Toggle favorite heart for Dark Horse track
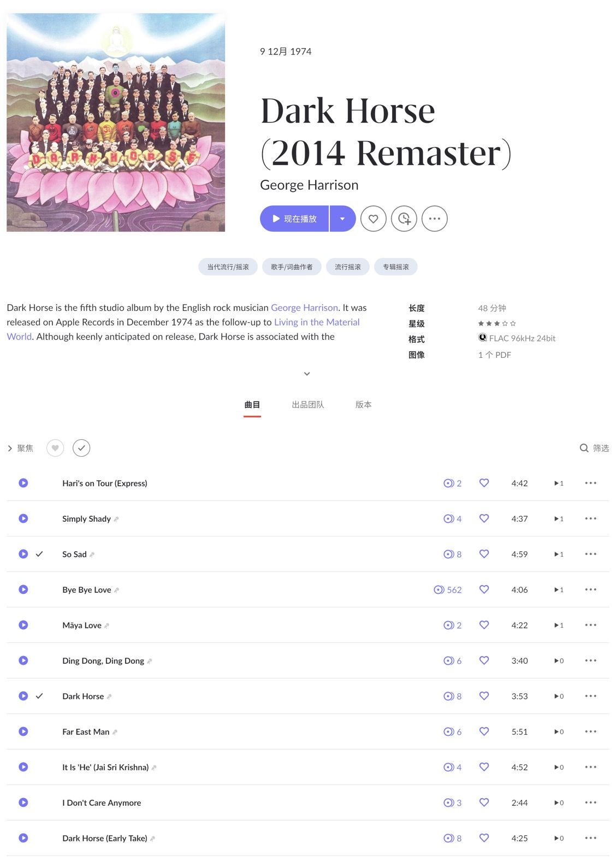 point(484,695)
